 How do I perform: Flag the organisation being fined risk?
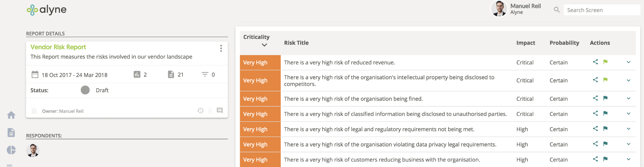[605, 98]
